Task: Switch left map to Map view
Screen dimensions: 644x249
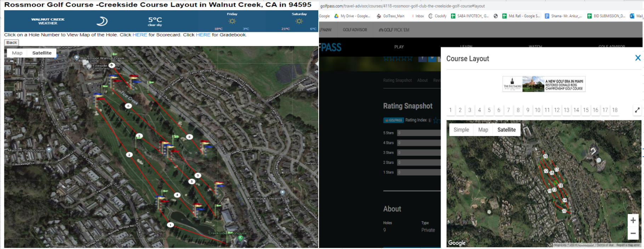Action: [x=17, y=53]
